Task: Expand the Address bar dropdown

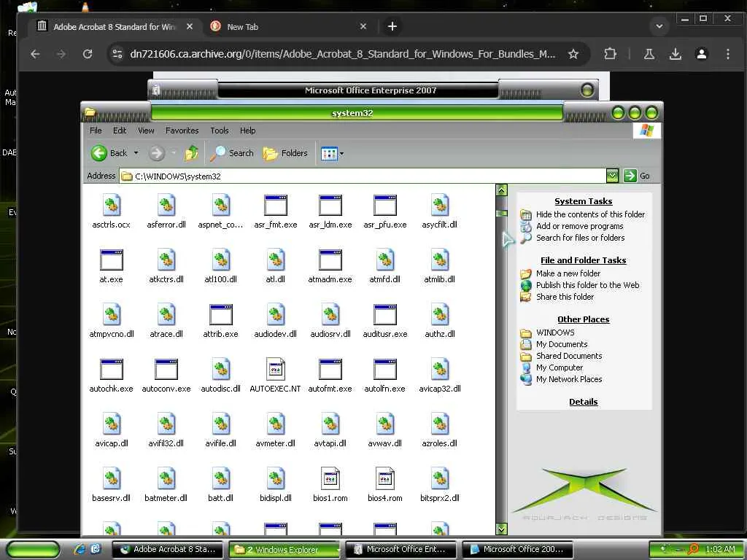Action: [612, 176]
